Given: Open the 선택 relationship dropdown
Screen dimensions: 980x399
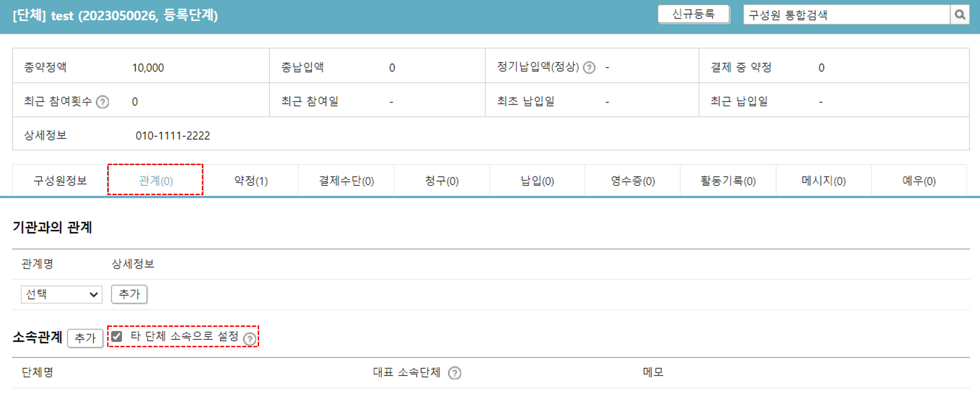Looking at the screenshot, I should [61, 295].
